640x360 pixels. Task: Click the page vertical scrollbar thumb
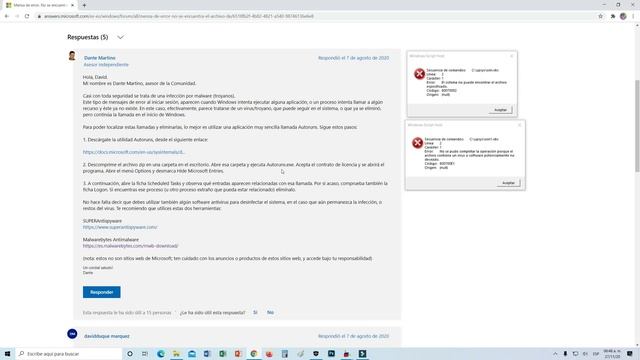pos(637,126)
